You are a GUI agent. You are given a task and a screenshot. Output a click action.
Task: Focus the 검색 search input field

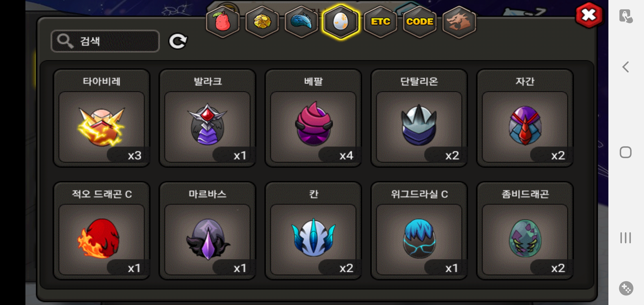(105, 41)
